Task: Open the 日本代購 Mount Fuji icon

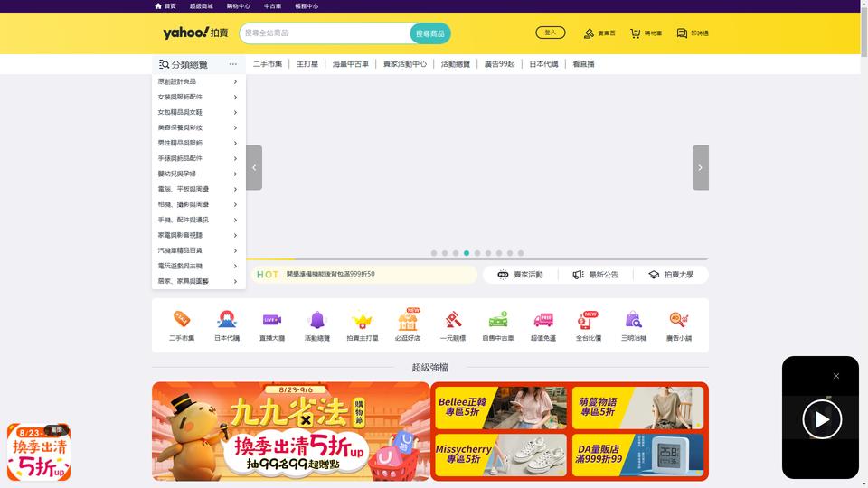Action: [227, 319]
